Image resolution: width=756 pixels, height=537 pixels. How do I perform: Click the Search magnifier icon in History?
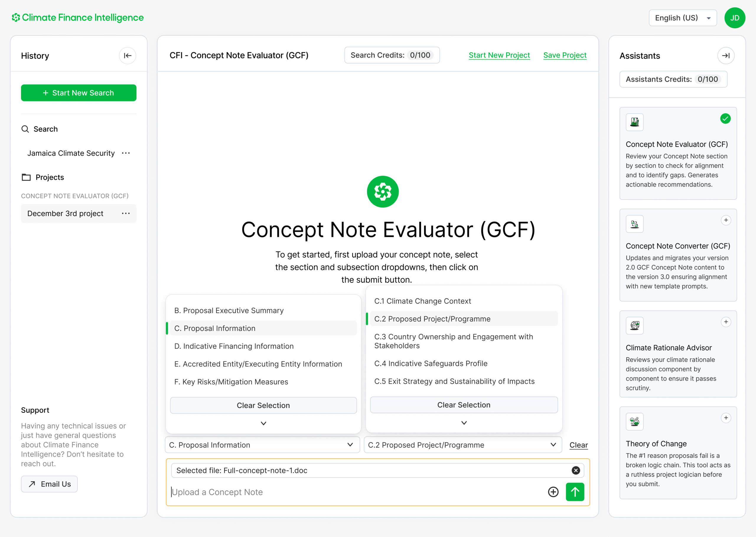point(25,129)
